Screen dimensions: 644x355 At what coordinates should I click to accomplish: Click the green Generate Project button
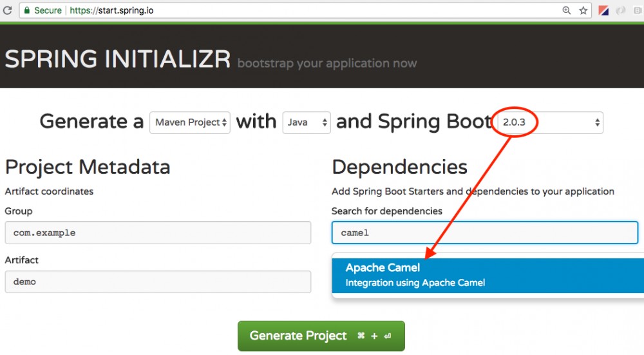[x=321, y=336]
